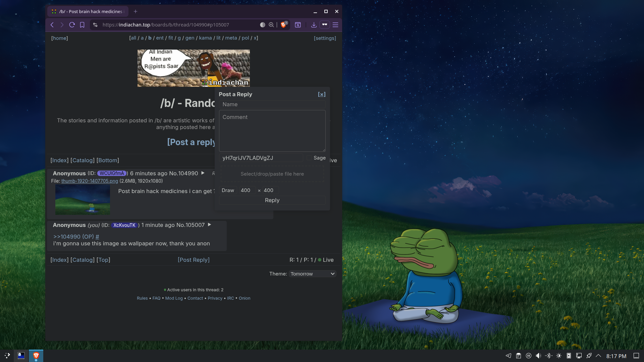
Task: Click into the Comment text area
Action: 272,131
